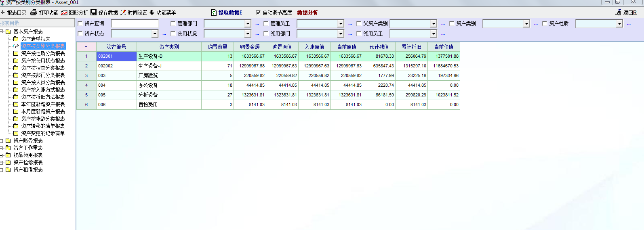This screenshot has height=230, width=644.
Task: Click the floppy disk 保存数据 icon
Action: click(x=94, y=13)
